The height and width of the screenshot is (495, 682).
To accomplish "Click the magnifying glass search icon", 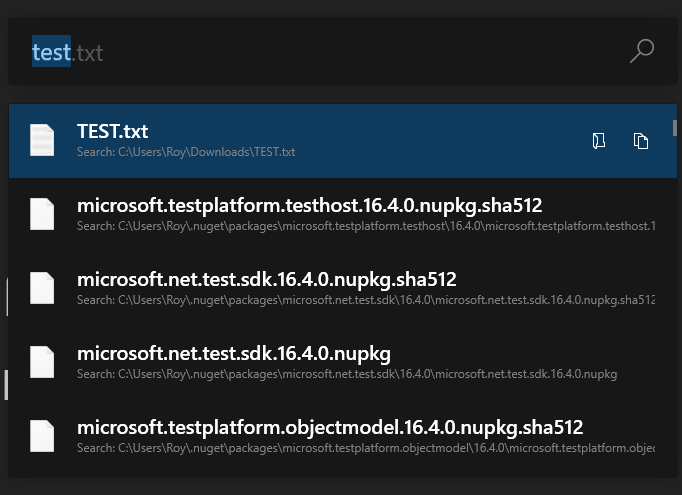I will 642,51.
